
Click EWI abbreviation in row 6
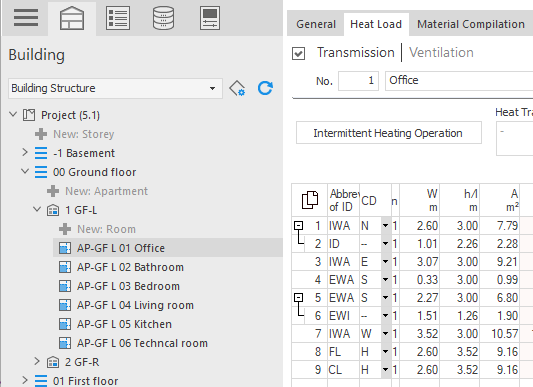[343, 316]
